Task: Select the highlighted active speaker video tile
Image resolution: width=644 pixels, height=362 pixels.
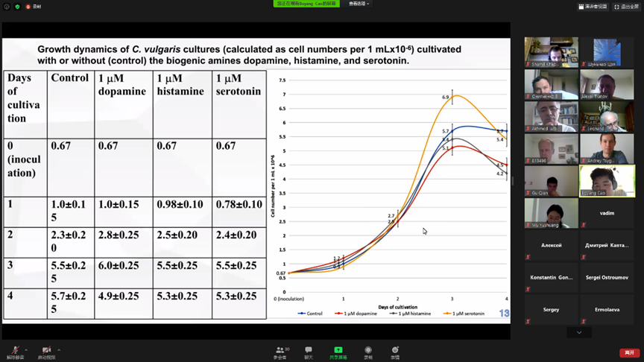Action: click(607, 181)
